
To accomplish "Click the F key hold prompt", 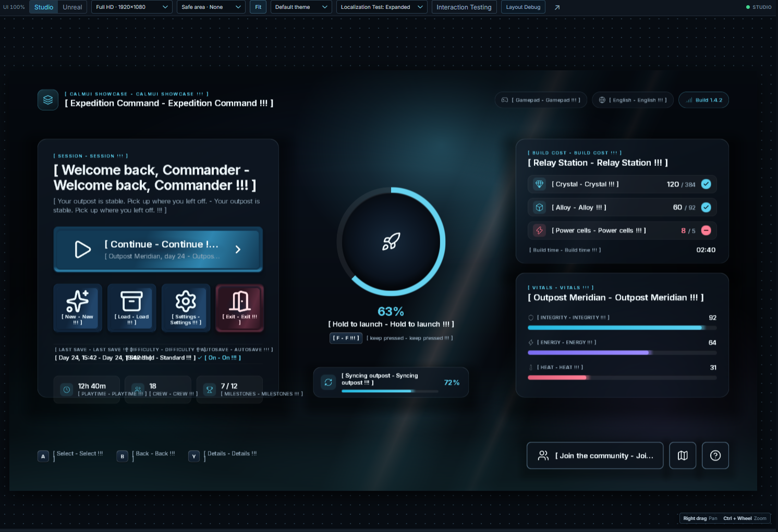I will [x=346, y=338].
